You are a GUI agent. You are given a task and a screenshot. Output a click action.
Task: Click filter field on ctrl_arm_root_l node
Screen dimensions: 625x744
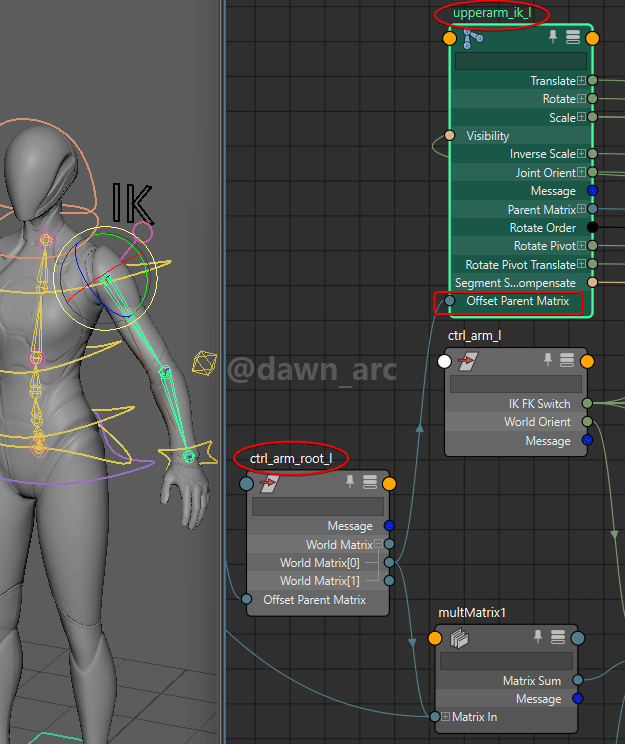click(x=317, y=506)
